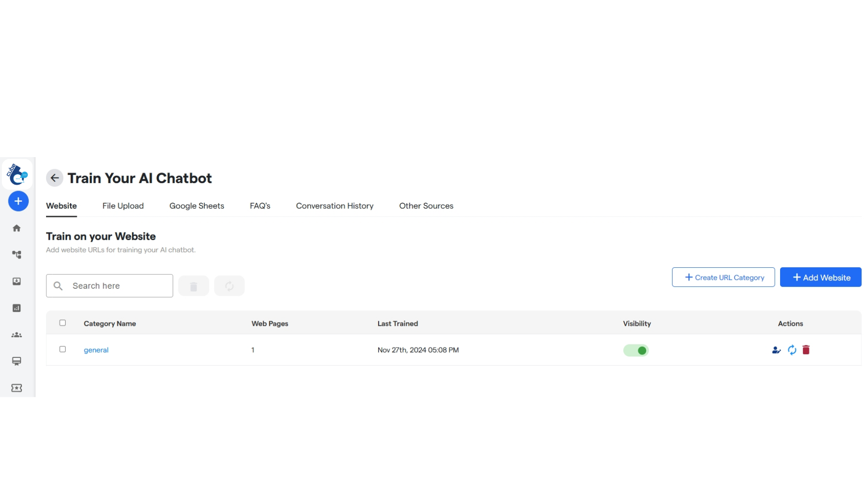The height and width of the screenshot is (502, 868).
Task: Toggle visibility switch for general category
Action: 636,350
